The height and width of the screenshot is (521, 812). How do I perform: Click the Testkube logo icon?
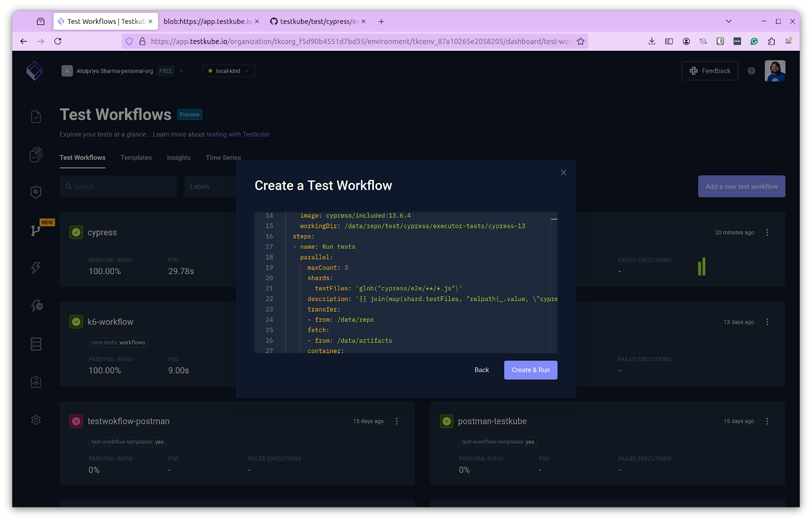point(35,71)
